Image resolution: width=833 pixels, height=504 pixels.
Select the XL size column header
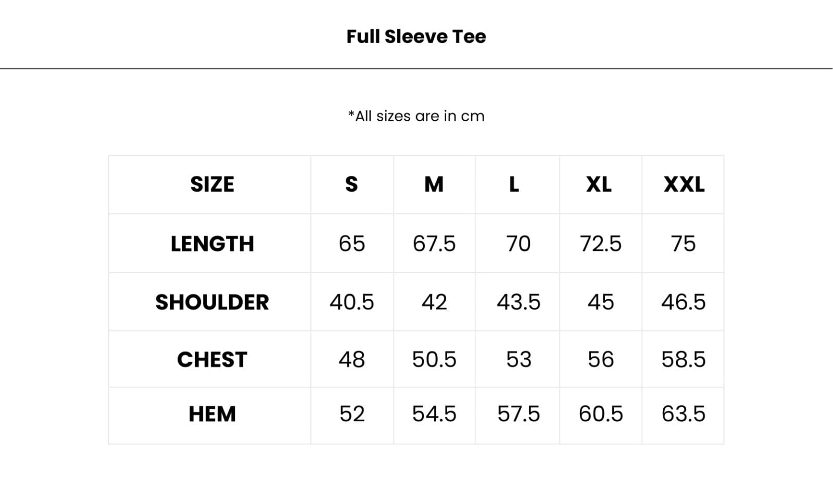click(599, 184)
